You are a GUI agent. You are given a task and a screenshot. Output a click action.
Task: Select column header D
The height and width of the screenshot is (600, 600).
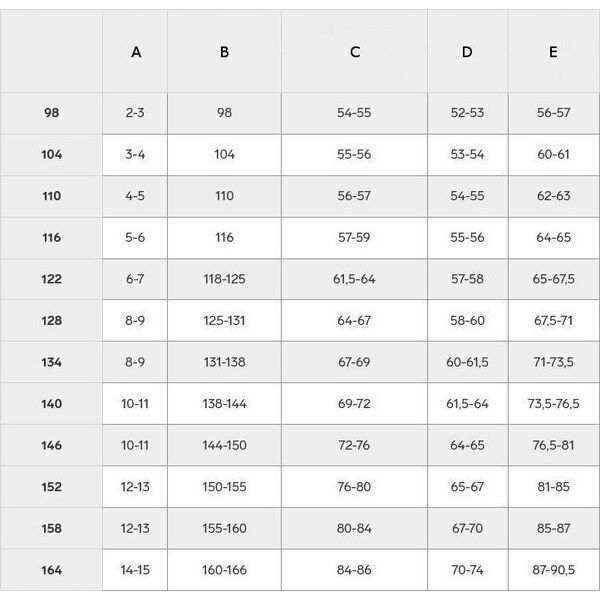[x=468, y=51]
